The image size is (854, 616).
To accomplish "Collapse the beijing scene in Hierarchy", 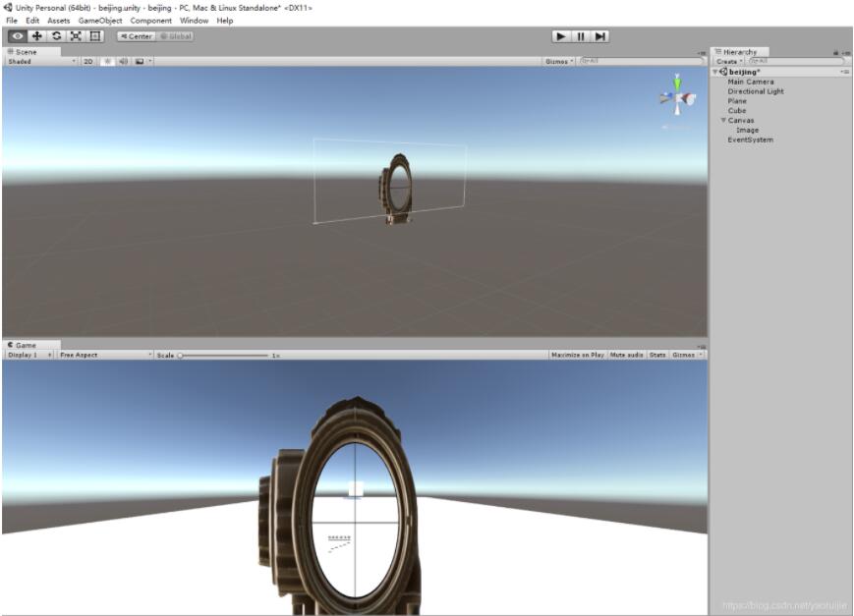I will pyautogui.click(x=715, y=72).
